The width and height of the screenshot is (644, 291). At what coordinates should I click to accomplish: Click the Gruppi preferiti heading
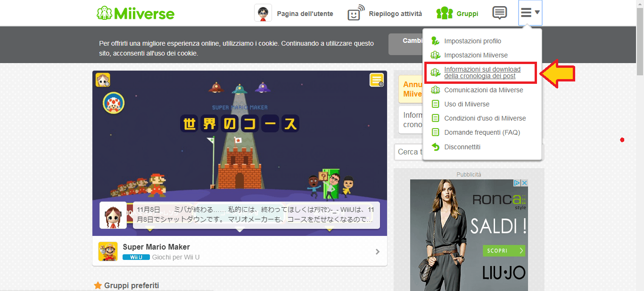(132, 285)
